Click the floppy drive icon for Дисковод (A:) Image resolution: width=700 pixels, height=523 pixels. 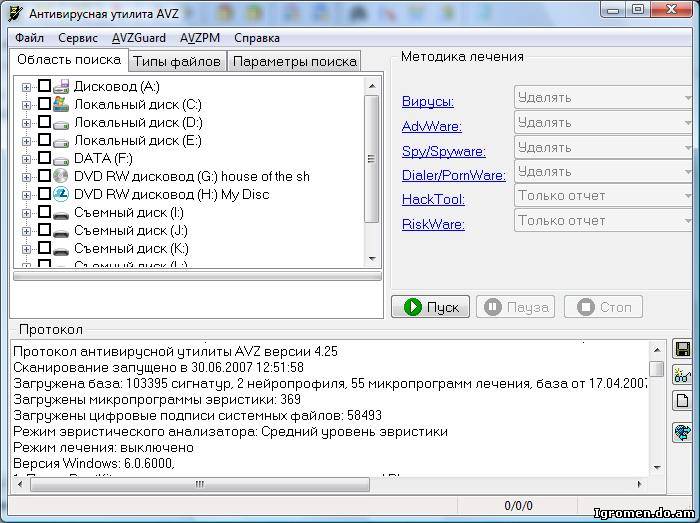[x=61, y=87]
